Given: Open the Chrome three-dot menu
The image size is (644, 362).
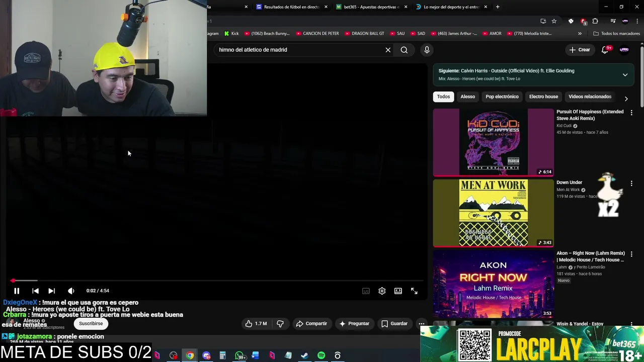Looking at the screenshot, I should tap(636, 21).
